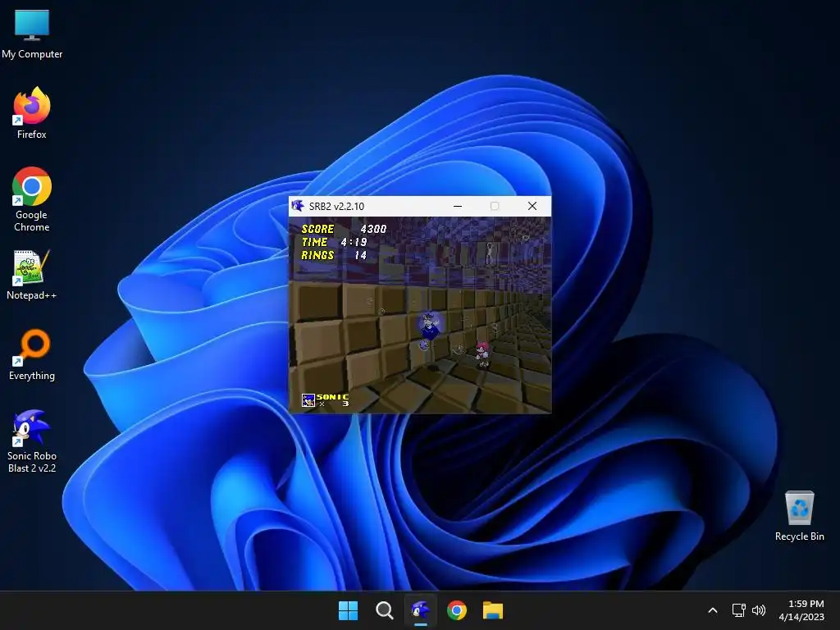This screenshot has height=630, width=840.
Task: Click the SCORE label in the game HUD
Action: pyautogui.click(x=317, y=230)
